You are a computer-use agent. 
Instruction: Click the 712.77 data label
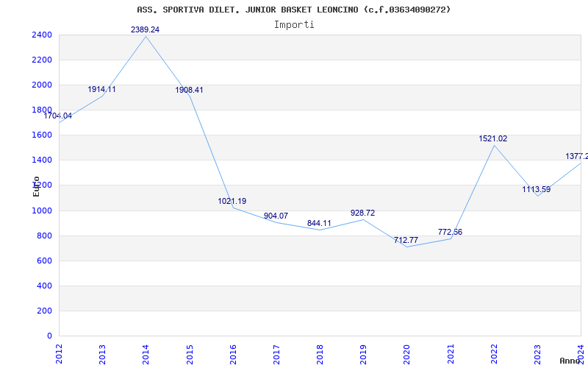coord(406,241)
